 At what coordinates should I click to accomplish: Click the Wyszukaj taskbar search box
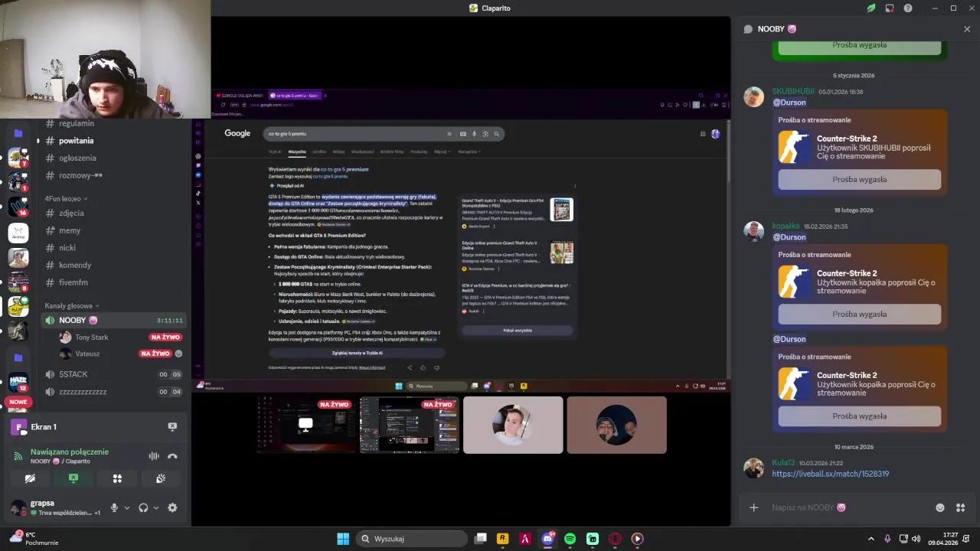[410, 539]
